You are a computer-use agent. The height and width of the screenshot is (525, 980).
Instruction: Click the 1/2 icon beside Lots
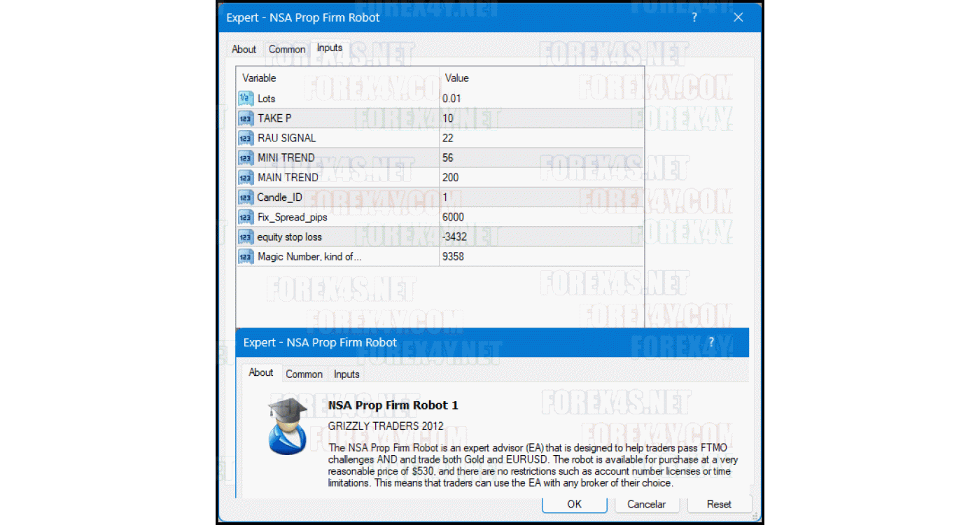click(x=246, y=99)
